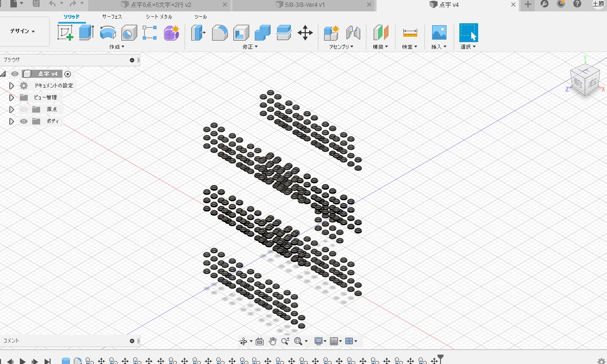The width and height of the screenshot is (607, 364).
Task: Open the 構築 dropdown menu
Action: pyautogui.click(x=380, y=47)
